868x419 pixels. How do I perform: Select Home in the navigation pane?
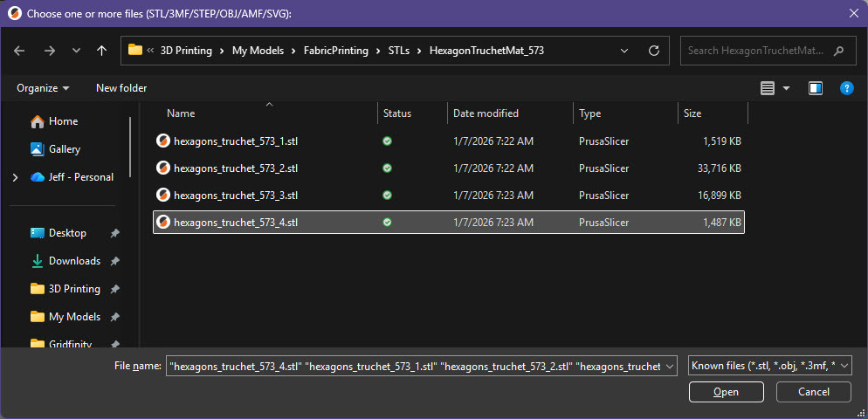click(54, 121)
